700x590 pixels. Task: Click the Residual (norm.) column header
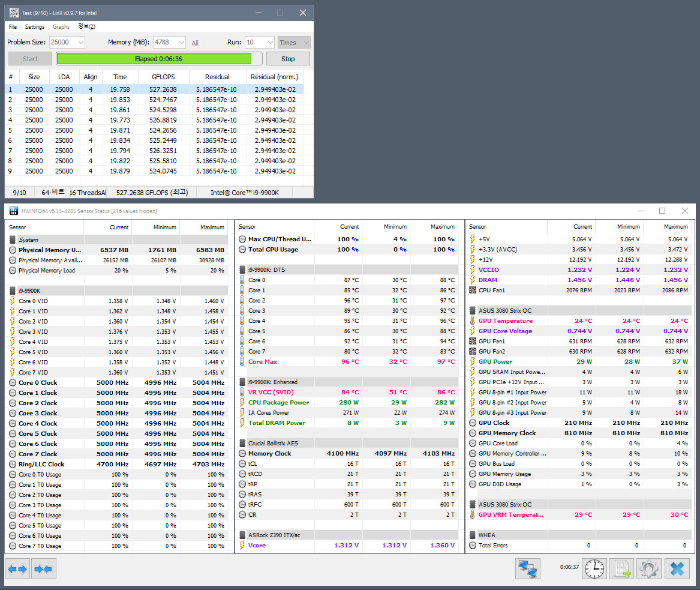(x=275, y=77)
